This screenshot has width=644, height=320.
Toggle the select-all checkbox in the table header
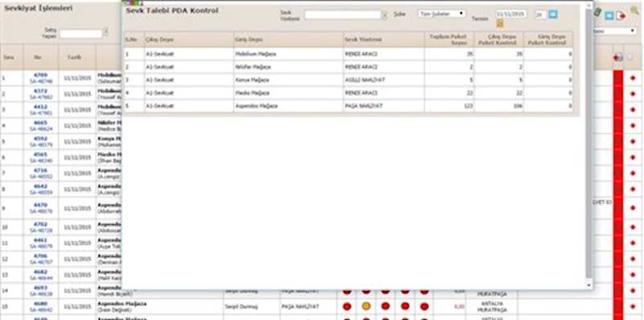click(x=630, y=57)
